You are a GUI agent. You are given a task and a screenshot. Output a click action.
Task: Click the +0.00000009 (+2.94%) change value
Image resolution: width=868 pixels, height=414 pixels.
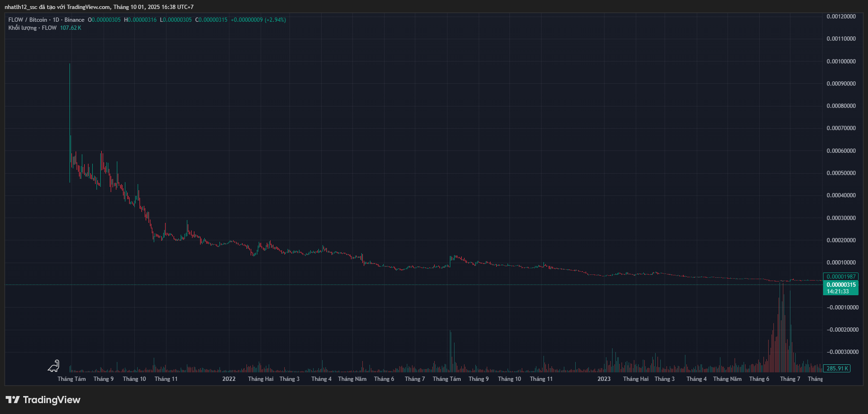(x=258, y=20)
